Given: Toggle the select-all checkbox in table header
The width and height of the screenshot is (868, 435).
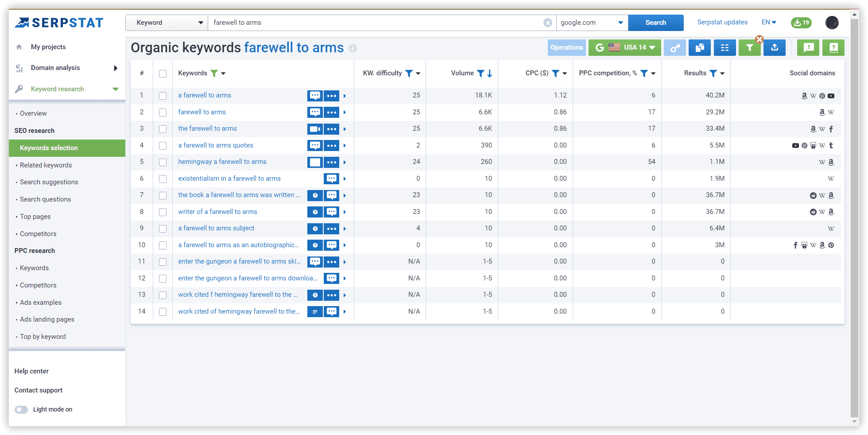Looking at the screenshot, I should pos(163,74).
